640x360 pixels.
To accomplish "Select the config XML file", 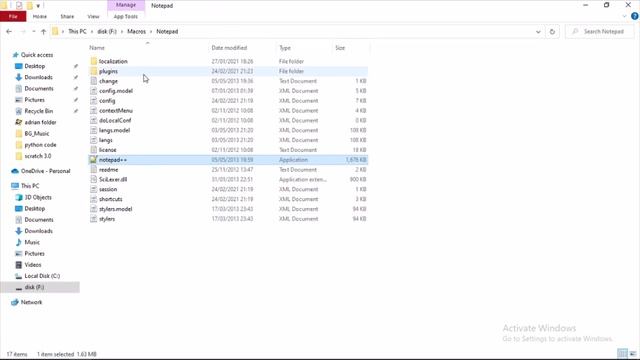I will click(107, 100).
